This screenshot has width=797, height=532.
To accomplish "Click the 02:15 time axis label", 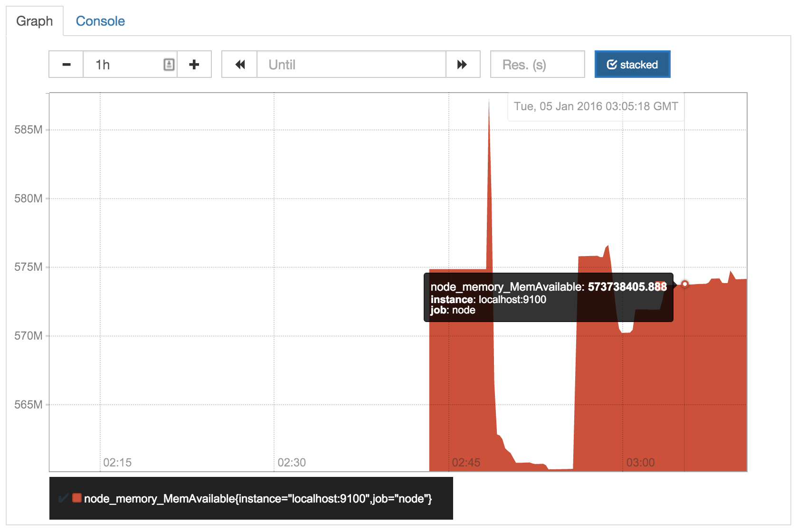I will 117,463.
